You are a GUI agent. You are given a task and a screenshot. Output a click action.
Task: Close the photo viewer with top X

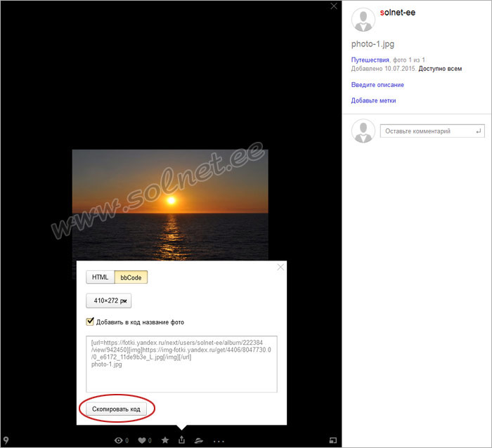[334, 6]
